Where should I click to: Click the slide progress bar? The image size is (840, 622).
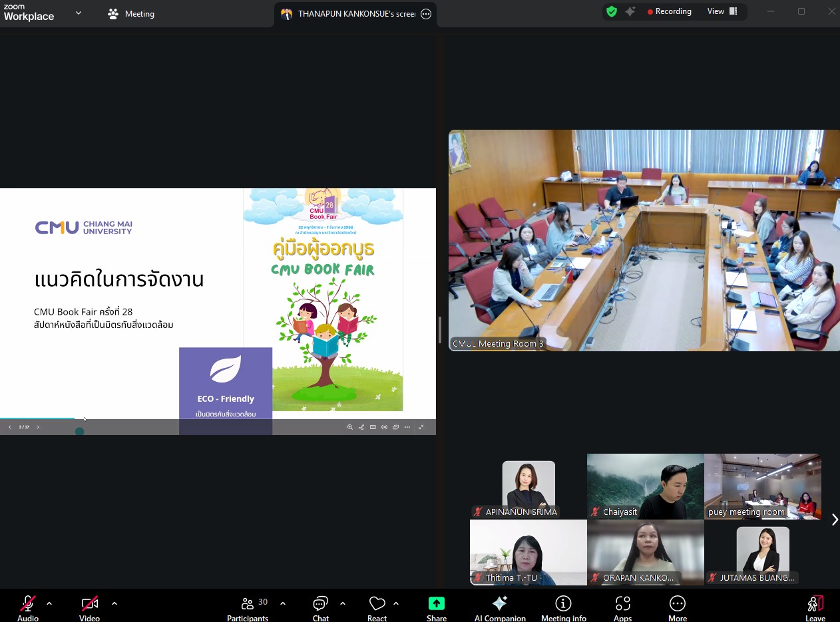[x=218, y=419]
